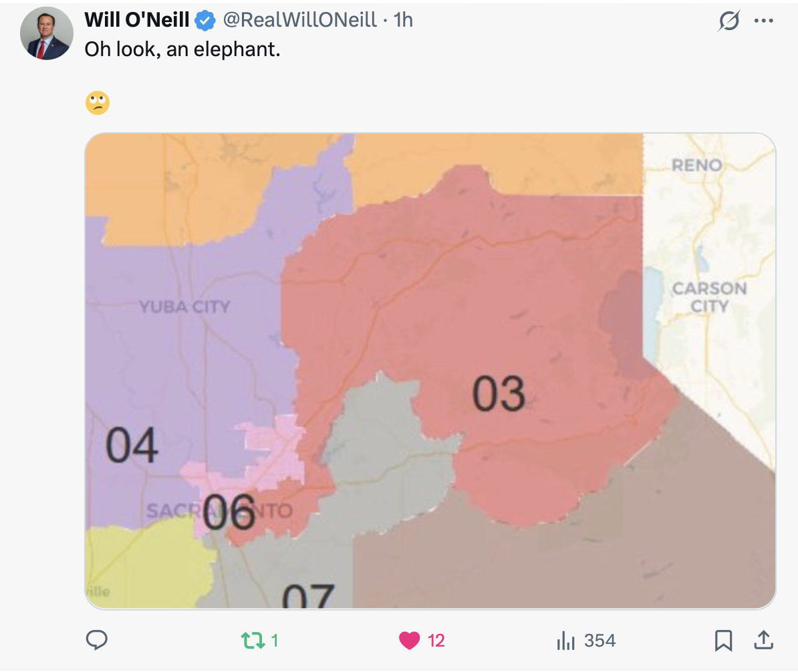The height and width of the screenshot is (672, 798).
Task: Click the post text "Oh look, an elephant."
Action: pyautogui.click(x=182, y=49)
